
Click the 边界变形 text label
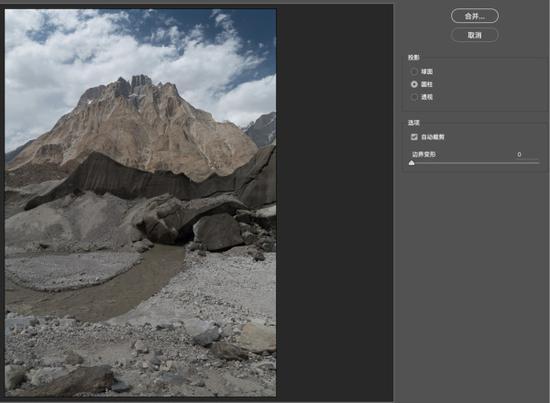(424, 154)
